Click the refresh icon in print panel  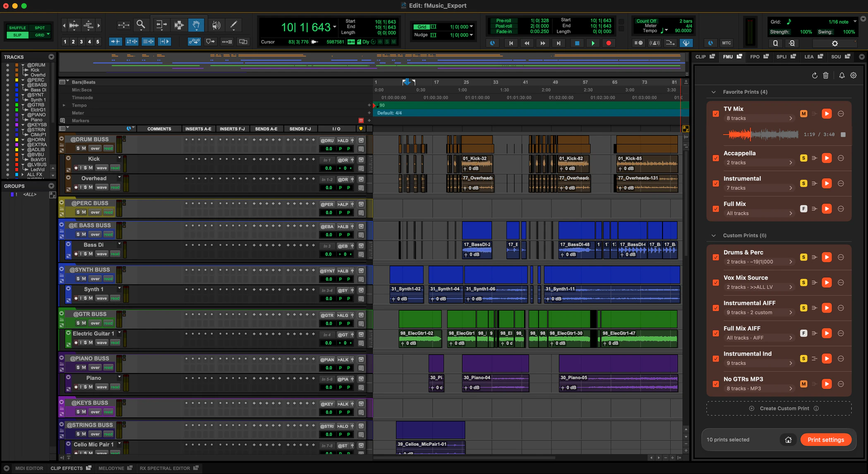tap(814, 75)
